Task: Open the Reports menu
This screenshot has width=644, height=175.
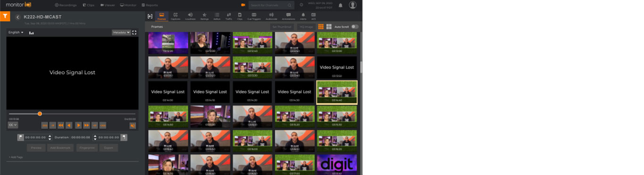Action: click(x=149, y=5)
